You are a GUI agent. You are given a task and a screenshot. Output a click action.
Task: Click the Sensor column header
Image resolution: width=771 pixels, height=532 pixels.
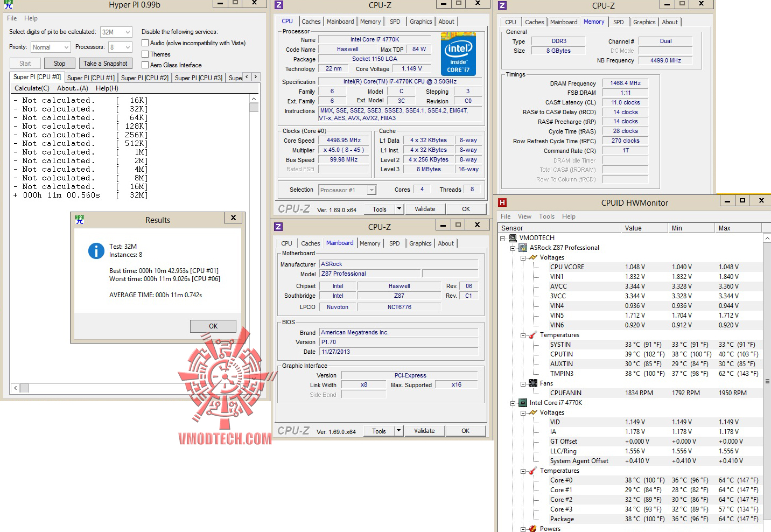click(559, 228)
